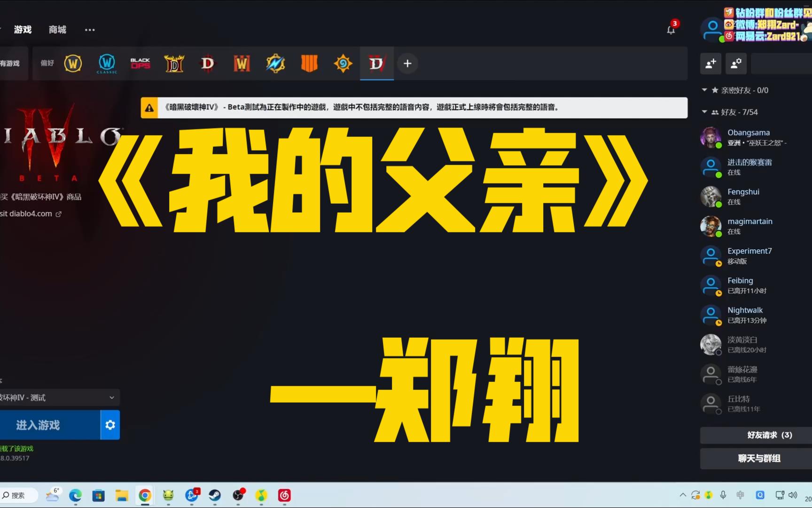Select the Diablo III icon

(x=208, y=63)
